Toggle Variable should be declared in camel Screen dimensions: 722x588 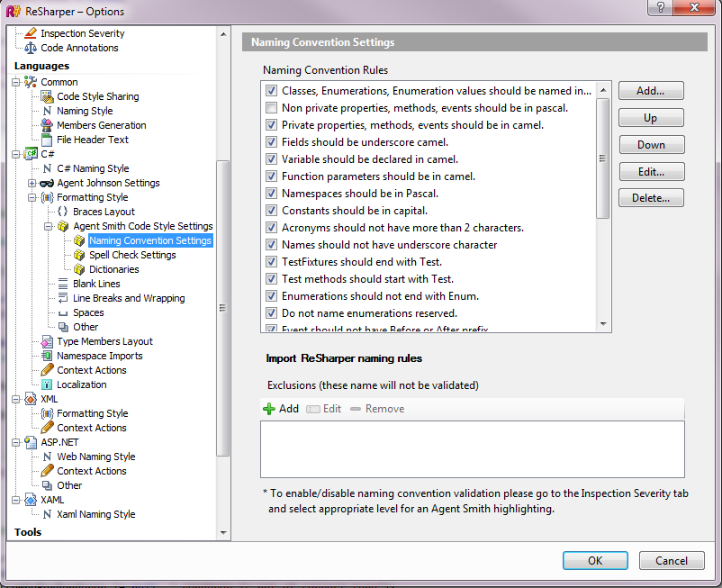(271, 159)
